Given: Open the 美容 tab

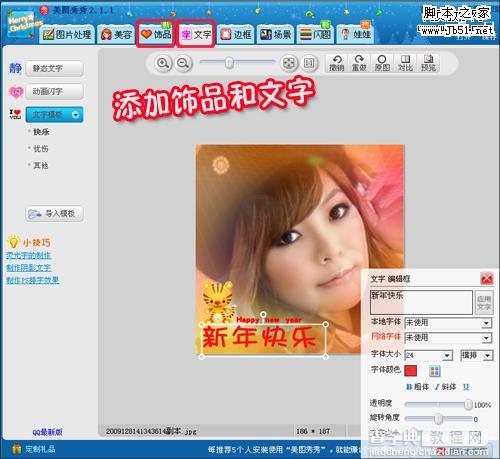Looking at the screenshot, I should (x=116, y=34).
